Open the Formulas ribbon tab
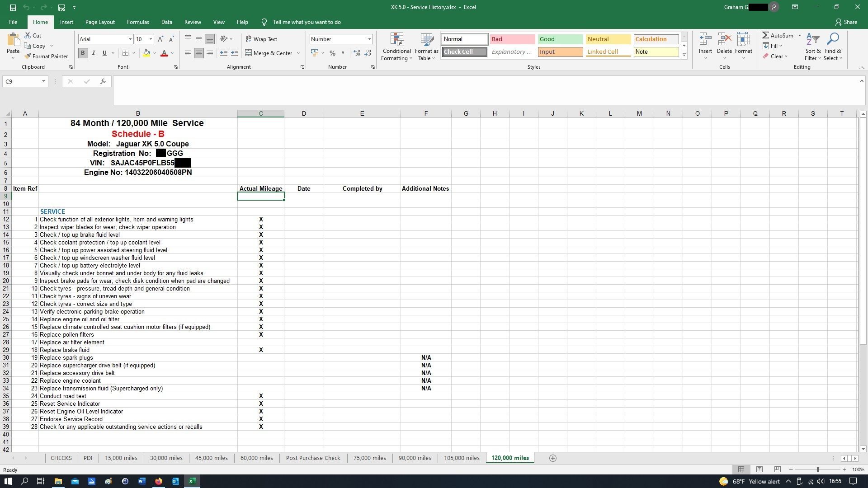This screenshot has height=488, width=868. [138, 22]
